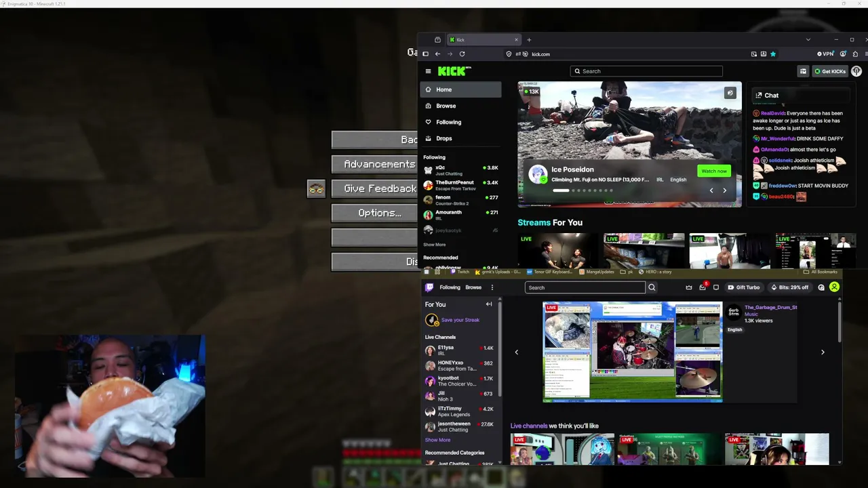Open Twitch Prime loot crown icon

point(689,287)
